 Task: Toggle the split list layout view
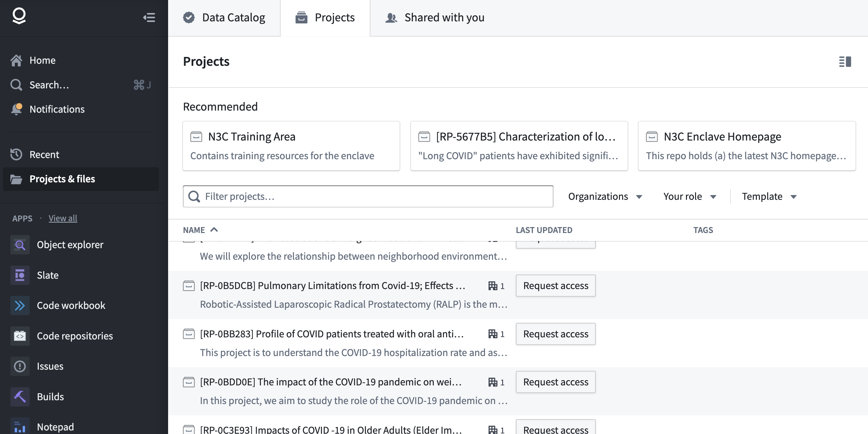click(845, 61)
